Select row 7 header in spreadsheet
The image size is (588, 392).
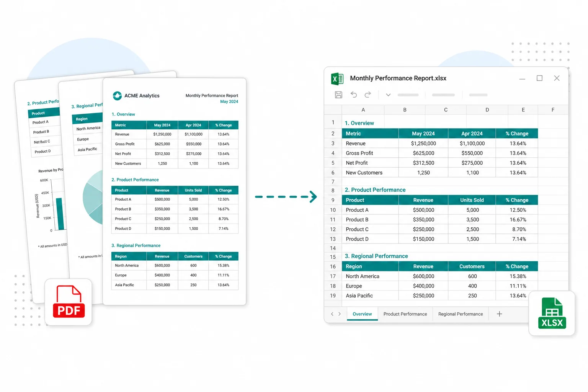pos(333,182)
